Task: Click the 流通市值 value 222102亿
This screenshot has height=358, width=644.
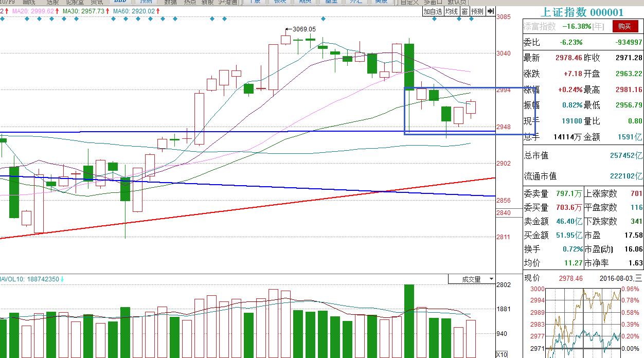Action: click(626, 176)
